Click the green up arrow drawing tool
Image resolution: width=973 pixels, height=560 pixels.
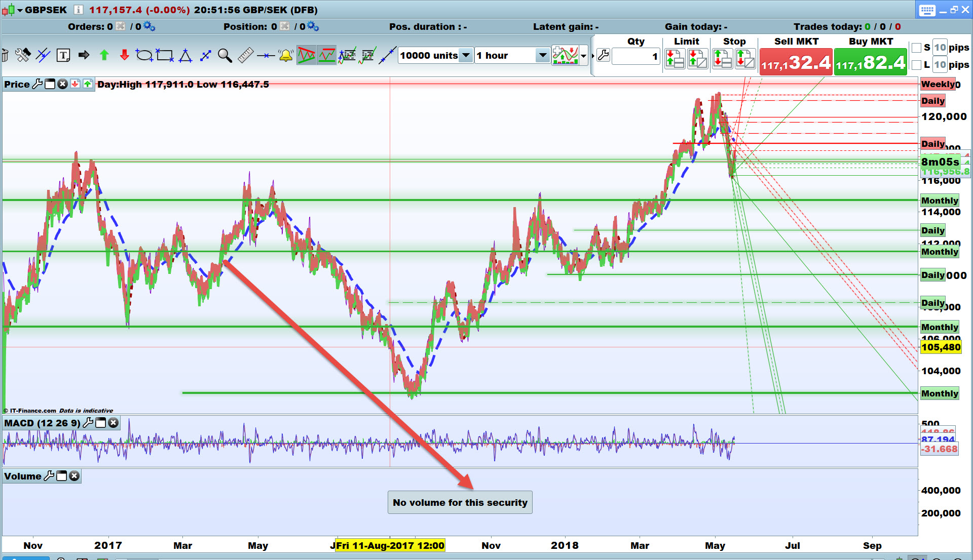point(104,55)
